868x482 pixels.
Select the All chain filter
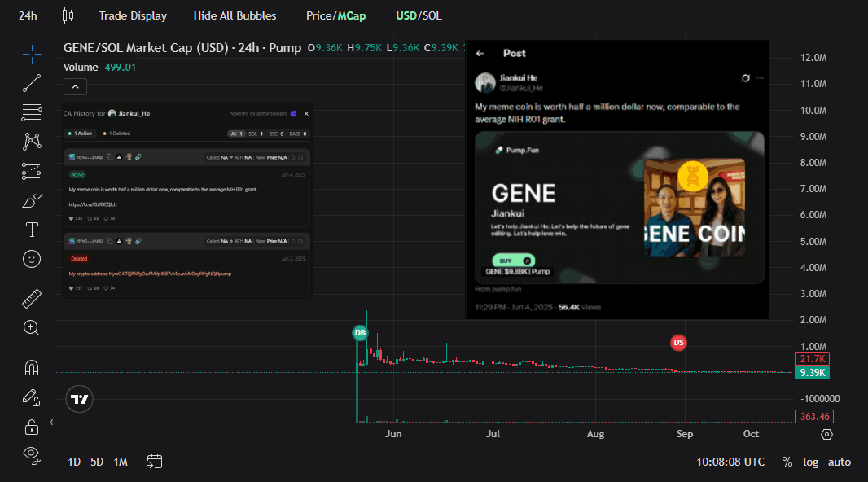click(236, 134)
